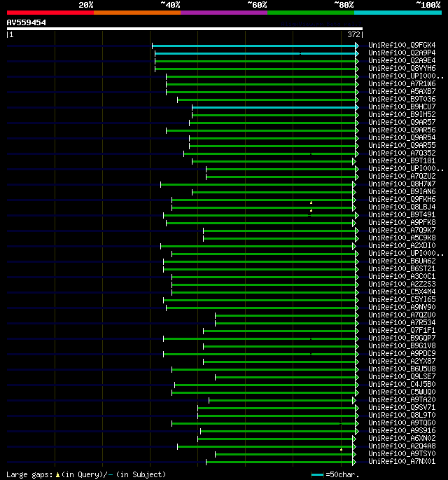Select the UniRef100_A2YX87 label
Viewport: 448px width, 480px height.
[402, 362]
